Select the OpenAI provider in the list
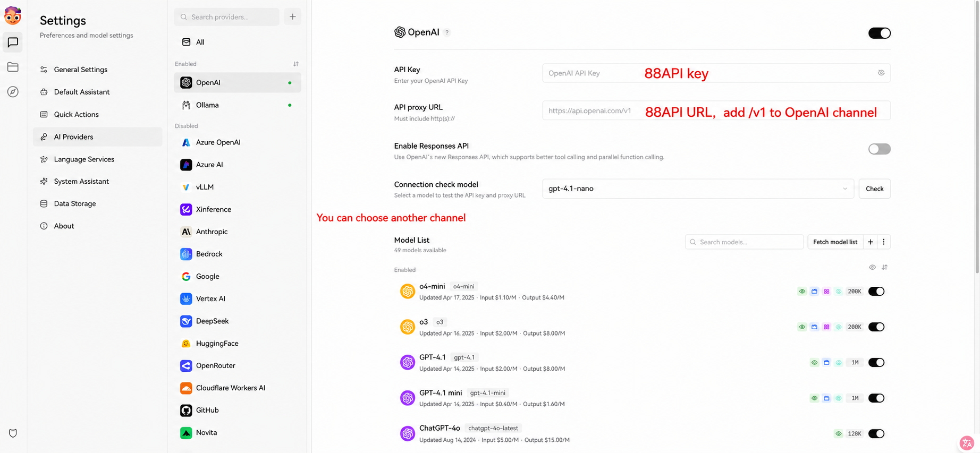Image resolution: width=980 pixels, height=453 pixels. pyautogui.click(x=238, y=82)
